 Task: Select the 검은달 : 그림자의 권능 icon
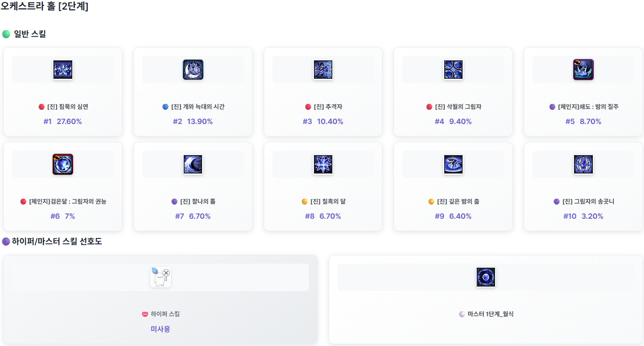tap(63, 164)
